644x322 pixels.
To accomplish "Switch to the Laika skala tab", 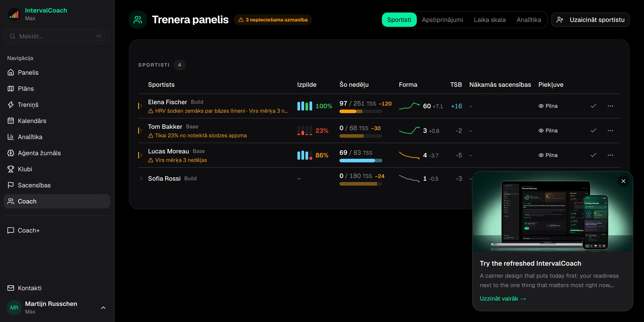I will 490,20.
